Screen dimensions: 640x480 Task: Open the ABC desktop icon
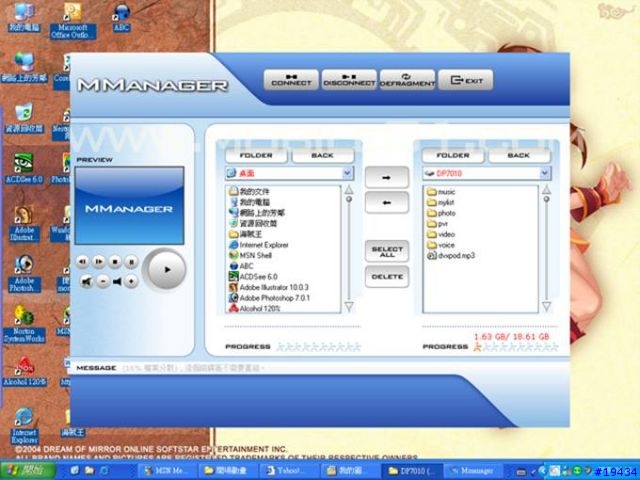(x=122, y=17)
